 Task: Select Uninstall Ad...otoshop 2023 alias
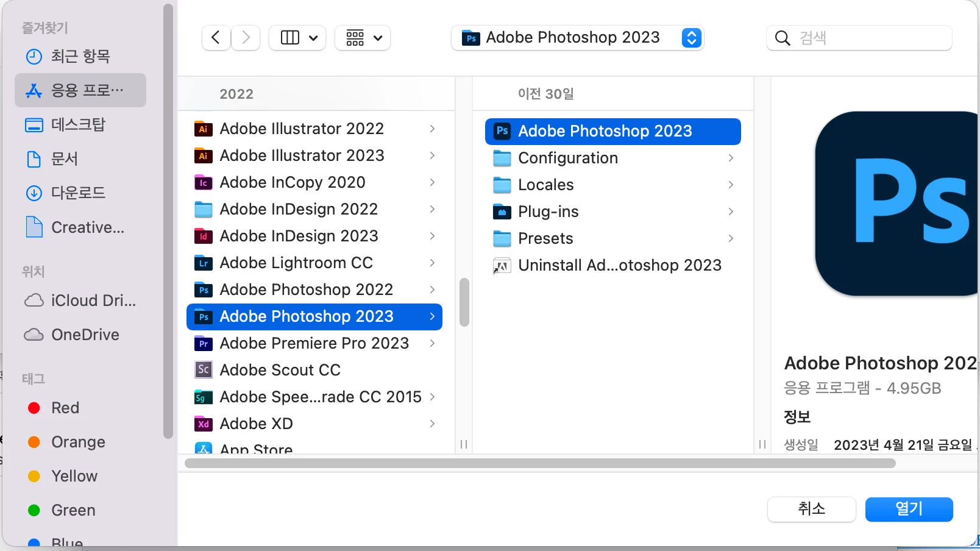[x=613, y=265]
